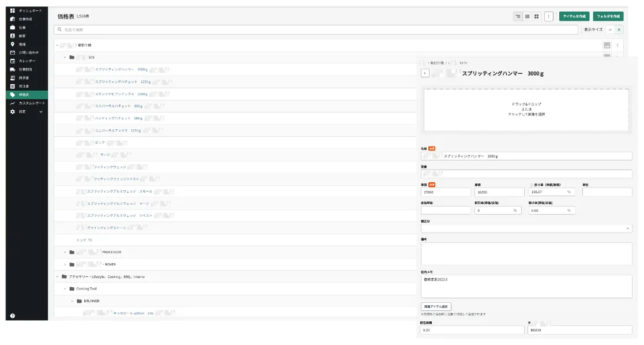
Task: Select スプリッティングアルミウェッジ ツイスト row
Action: (x=235, y=215)
